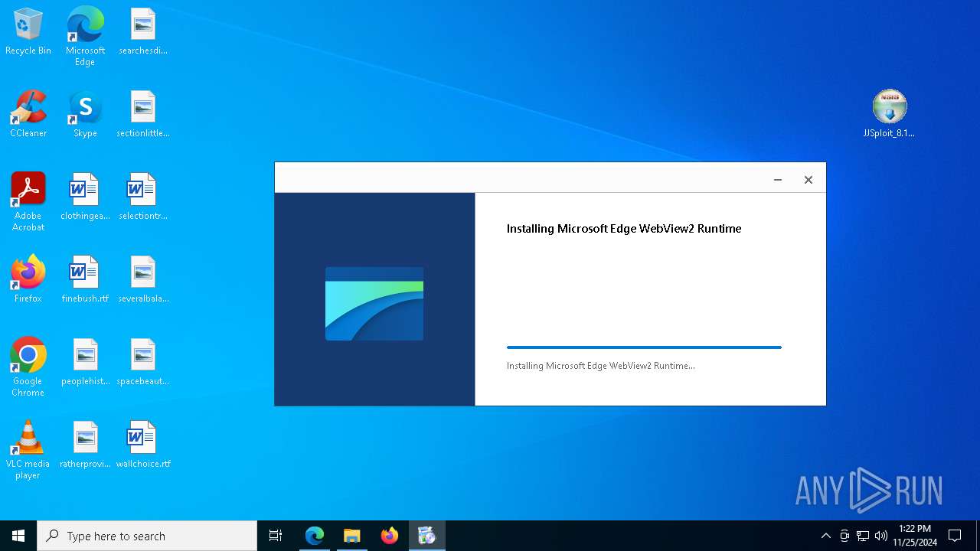Open Microsoft Edge from the taskbar
This screenshot has width=980, height=551.
coord(315,536)
